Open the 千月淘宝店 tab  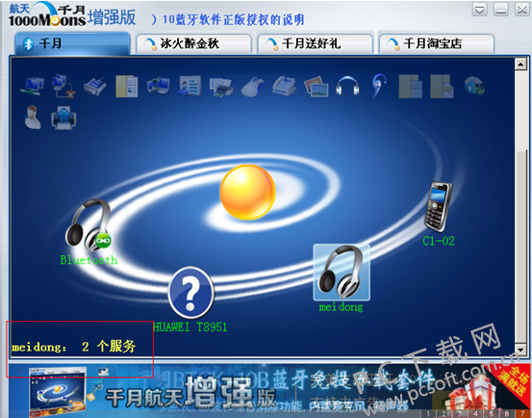(x=437, y=43)
